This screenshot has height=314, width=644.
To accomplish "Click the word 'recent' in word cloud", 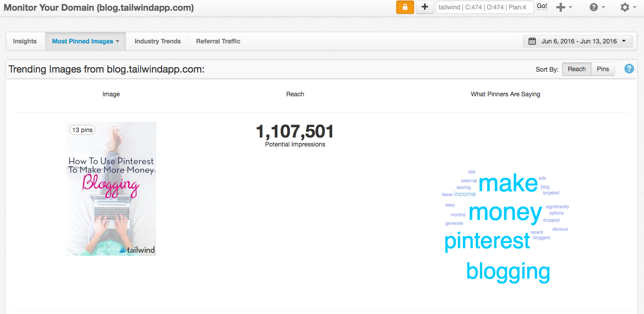I will pos(536,232).
